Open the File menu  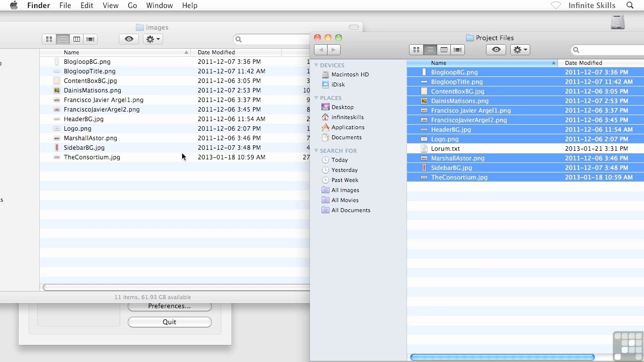click(65, 6)
